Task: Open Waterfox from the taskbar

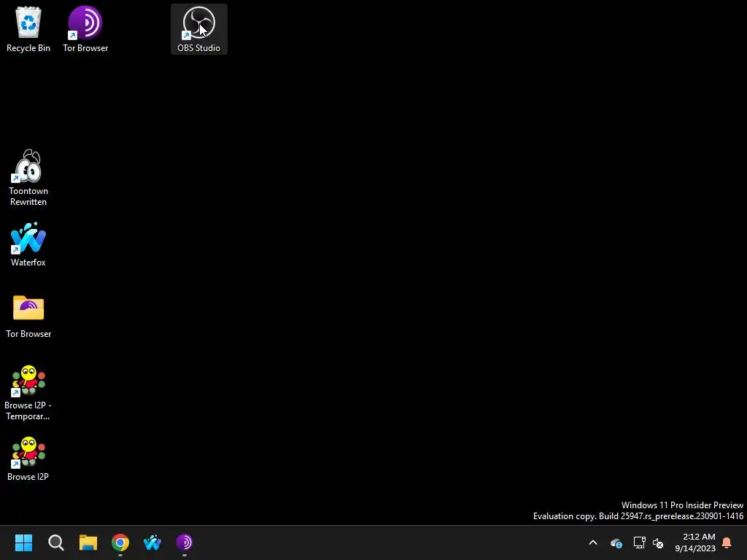Action: [152, 542]
